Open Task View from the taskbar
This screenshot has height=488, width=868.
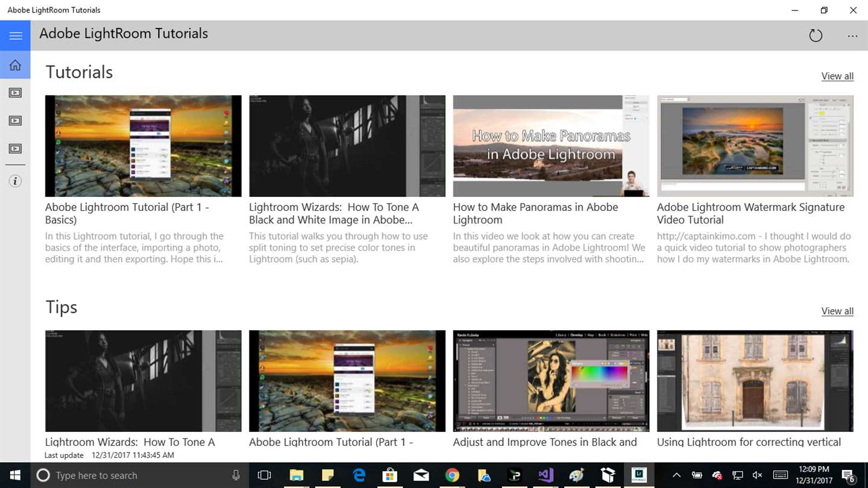point(264,475)
